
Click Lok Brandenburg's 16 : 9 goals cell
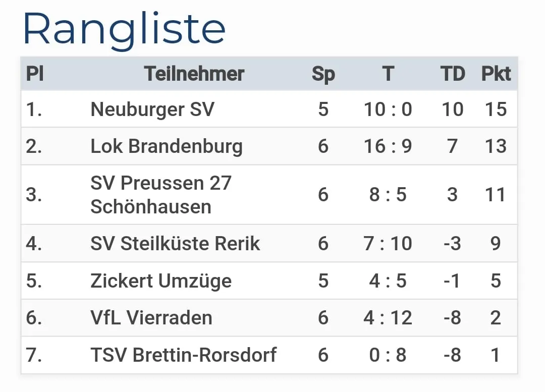[x=388, y=146]
